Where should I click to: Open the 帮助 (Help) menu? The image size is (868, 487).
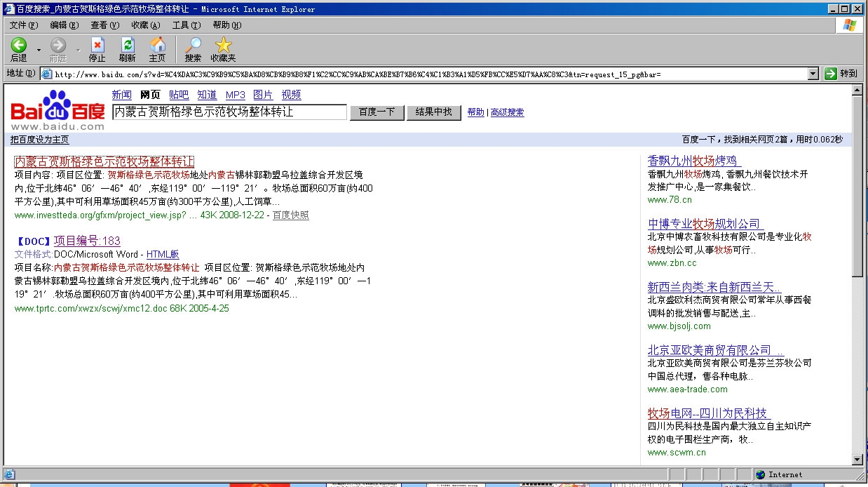point(227,25)
